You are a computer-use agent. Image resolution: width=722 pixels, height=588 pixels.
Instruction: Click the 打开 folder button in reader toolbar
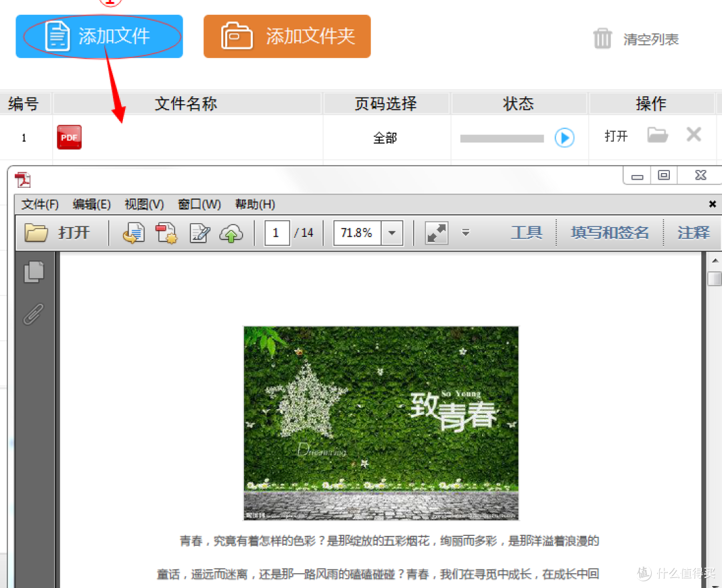pos(57,233)
